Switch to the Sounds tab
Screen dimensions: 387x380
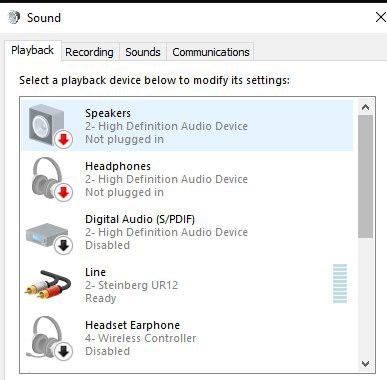tap(143, 52)
